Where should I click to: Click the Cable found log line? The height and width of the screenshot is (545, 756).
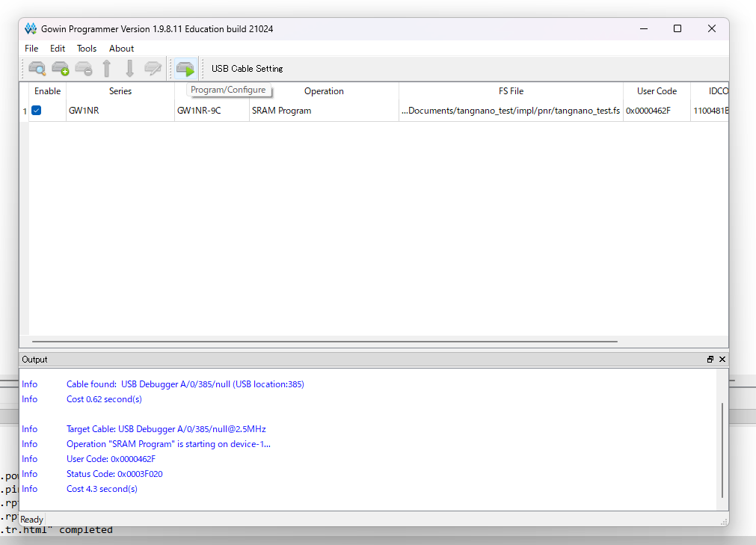[185, 384]
